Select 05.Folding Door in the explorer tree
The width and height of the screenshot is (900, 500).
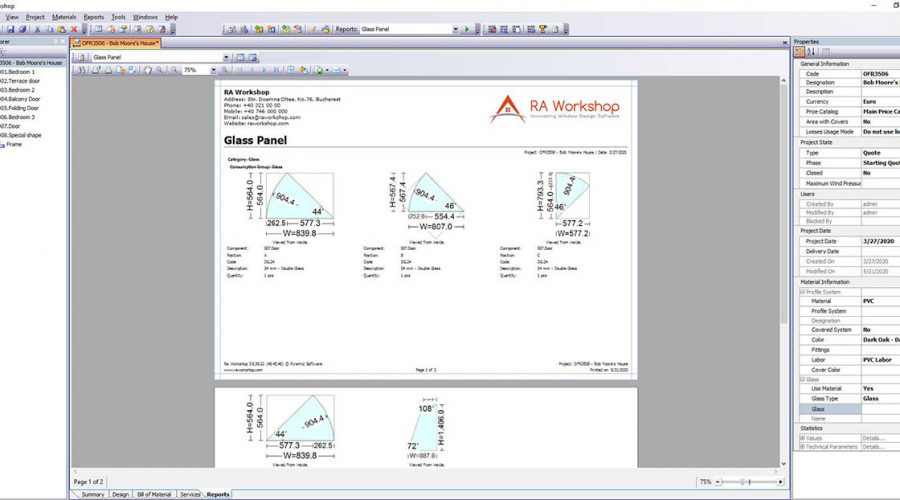pos(20,108)
